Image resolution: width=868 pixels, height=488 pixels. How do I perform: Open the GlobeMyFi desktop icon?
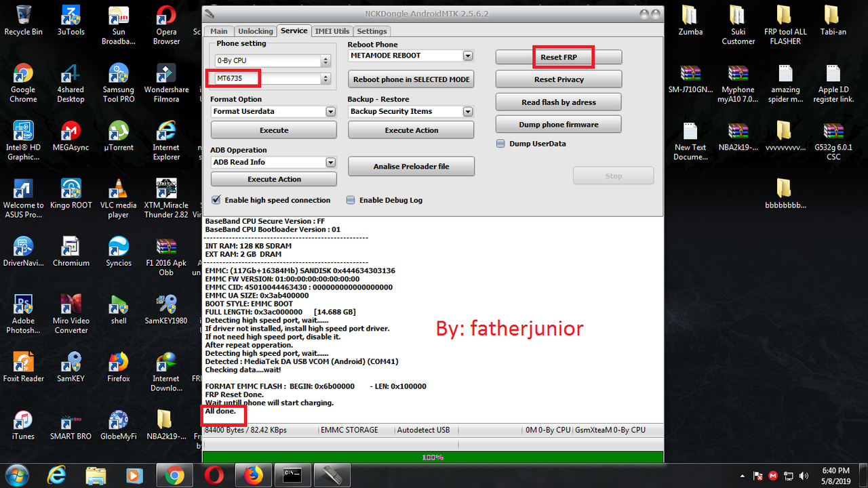pyautogui.click(x=119, y=424)
